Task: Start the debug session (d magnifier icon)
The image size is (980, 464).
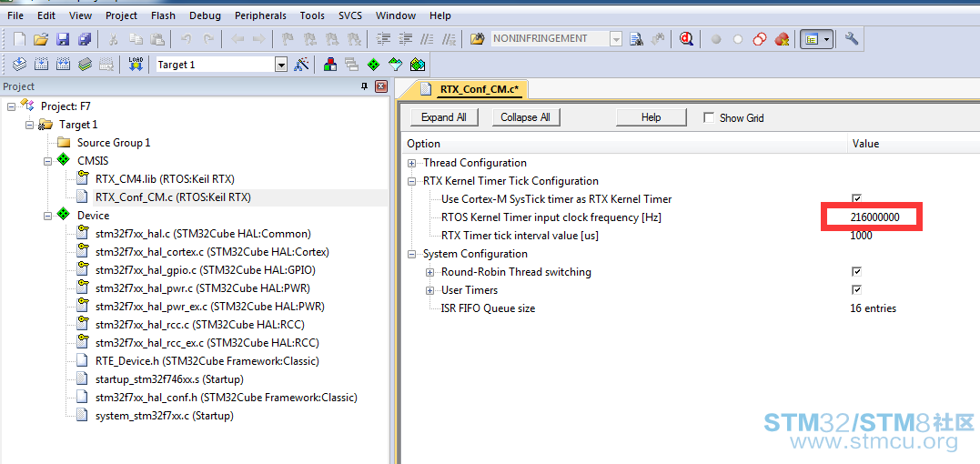Action: [687, 39]
